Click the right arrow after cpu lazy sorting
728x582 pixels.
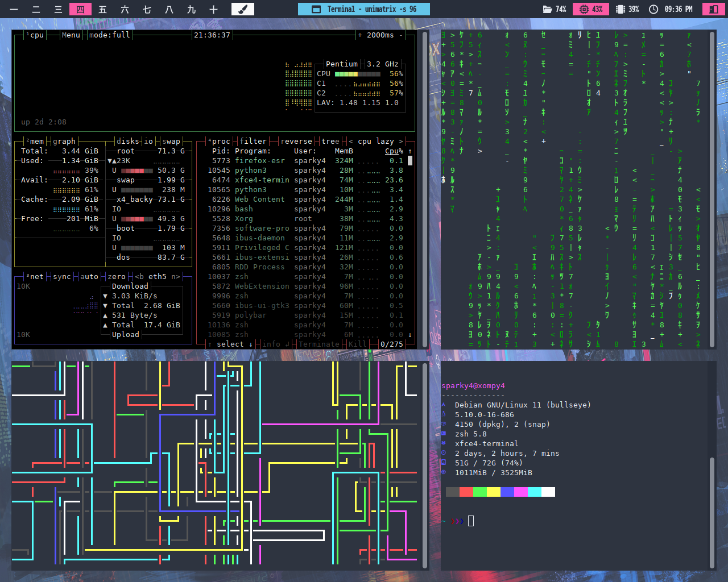click(x=401, y=142)
